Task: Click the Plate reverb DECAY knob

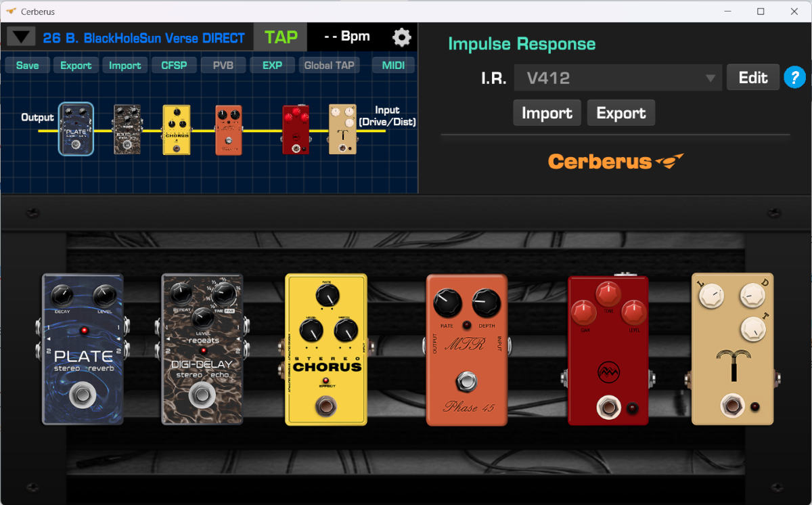Action: click(62, 296)
